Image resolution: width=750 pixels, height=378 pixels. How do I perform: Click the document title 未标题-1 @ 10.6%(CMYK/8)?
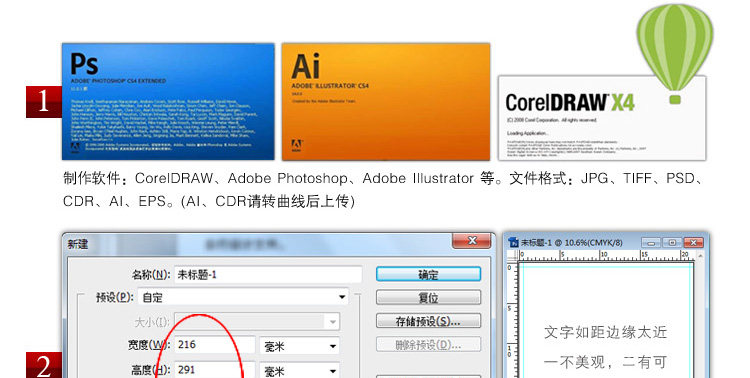[572, 243]
